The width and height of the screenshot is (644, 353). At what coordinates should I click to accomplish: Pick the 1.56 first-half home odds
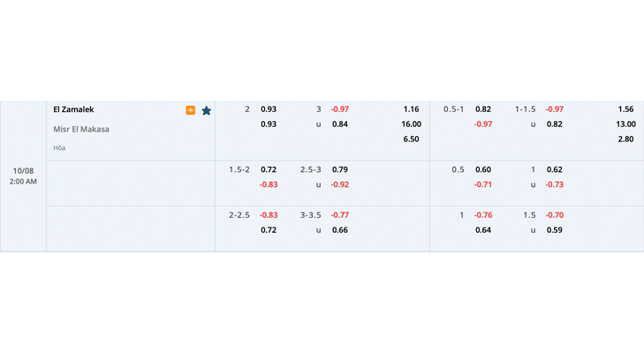pos(625,109)
